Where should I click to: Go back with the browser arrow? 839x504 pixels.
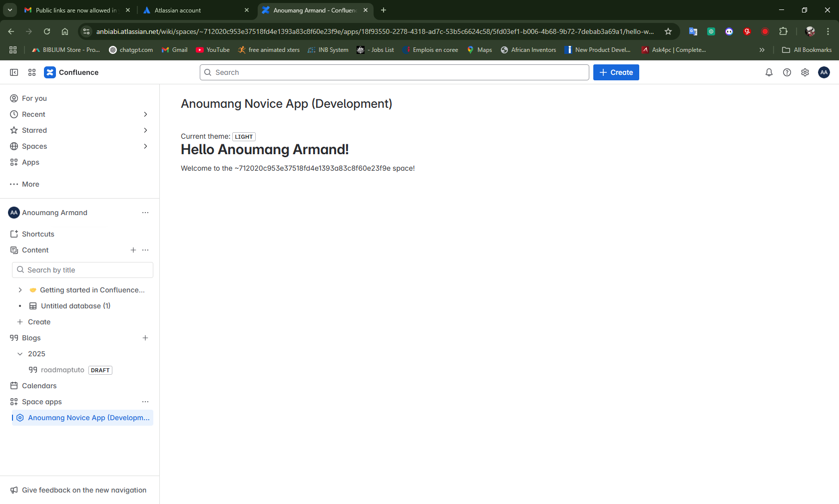pyautogui.click(x=11, y=31)
